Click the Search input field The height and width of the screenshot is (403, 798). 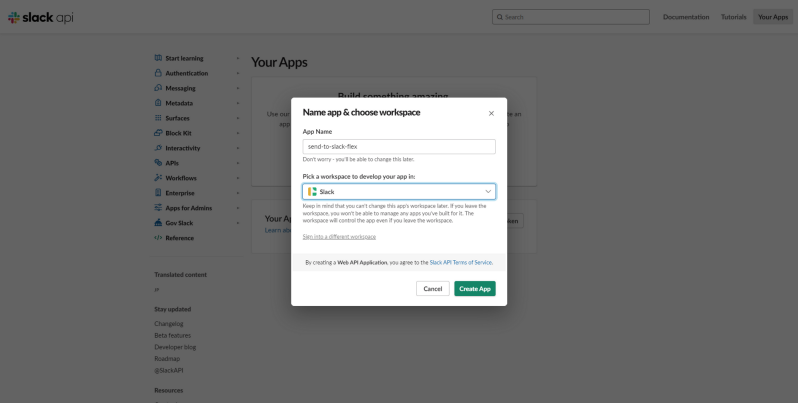pos(571,17)
